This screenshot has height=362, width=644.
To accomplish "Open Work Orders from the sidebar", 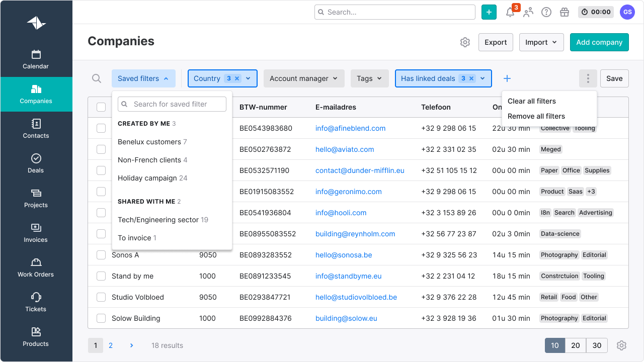I will (36, 267).
